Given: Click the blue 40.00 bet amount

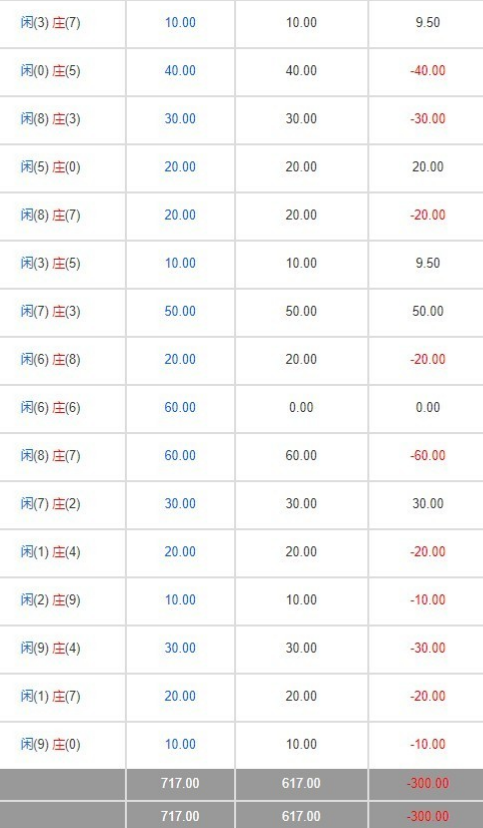Looking at the screenshot, I should pyautogui.click(x=180, y=71).
